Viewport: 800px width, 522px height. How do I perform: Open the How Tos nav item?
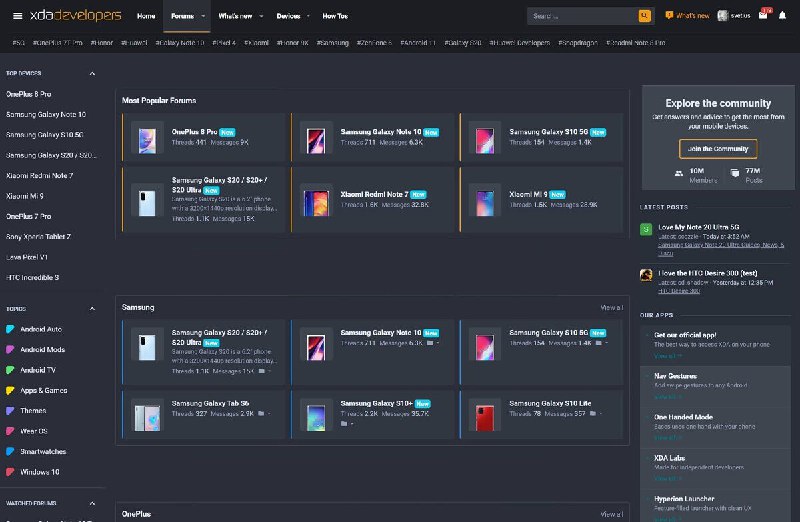335,16
